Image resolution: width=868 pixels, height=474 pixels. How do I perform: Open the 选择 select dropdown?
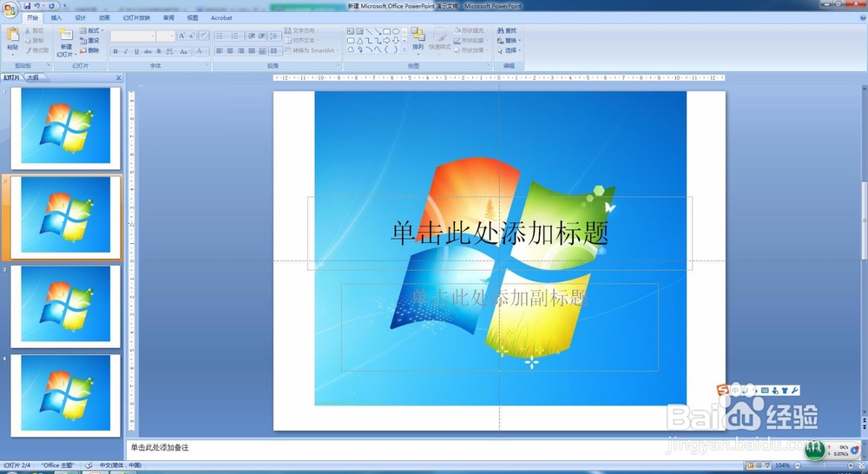click(x=509, y=50)
